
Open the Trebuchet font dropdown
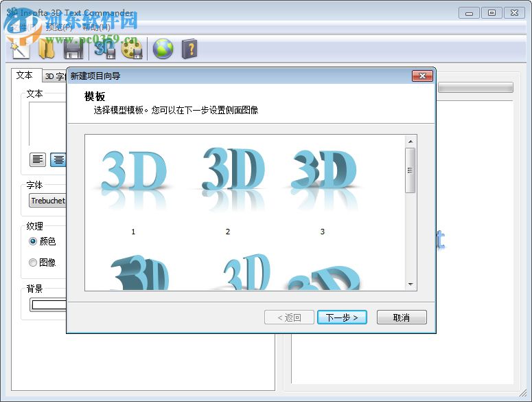pyautogui.click(x=48, y=201)
